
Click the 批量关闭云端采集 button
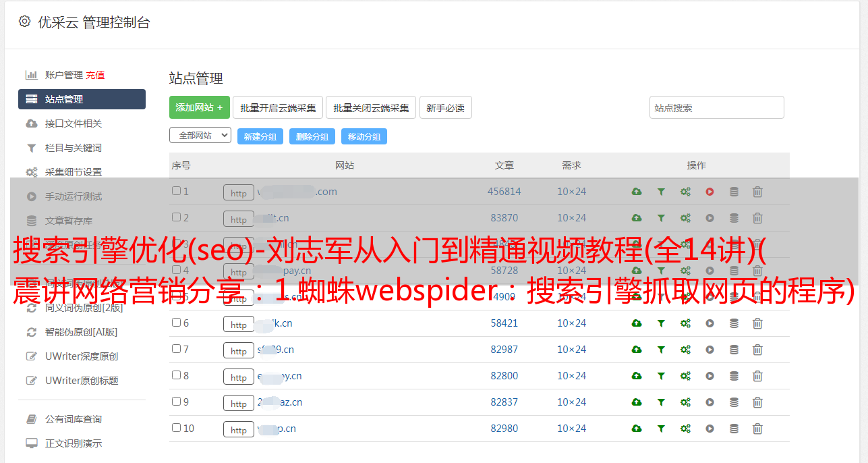click(x=371, y=107)
